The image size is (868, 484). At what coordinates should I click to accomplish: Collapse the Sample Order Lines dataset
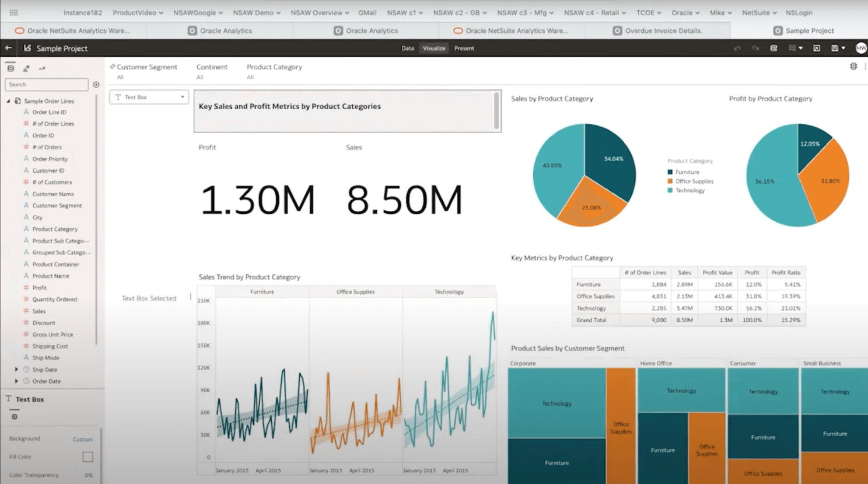coord(9,101)
